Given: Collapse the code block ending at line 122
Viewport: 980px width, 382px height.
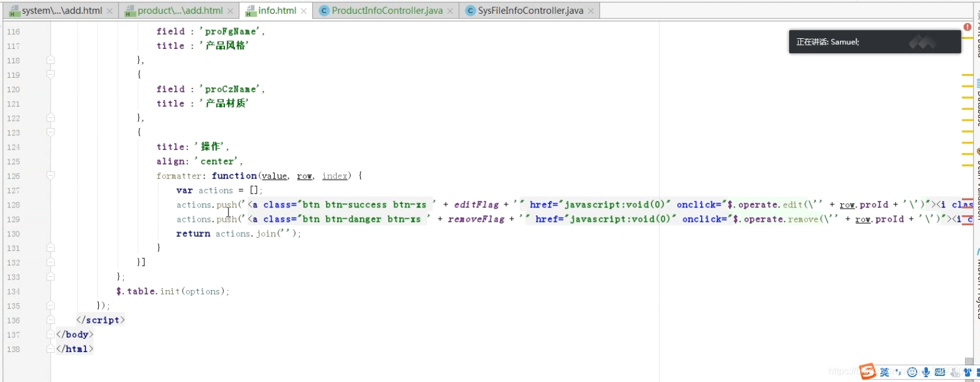Looking at the screenshot, I should [51, 118].
